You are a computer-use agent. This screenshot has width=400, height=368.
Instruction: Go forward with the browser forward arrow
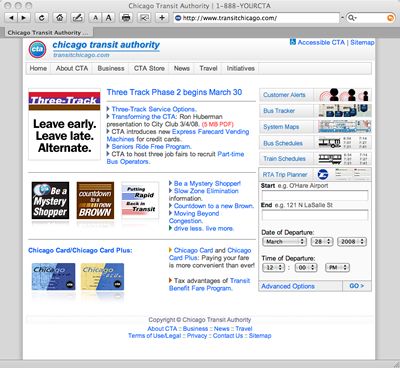(x=24, y=18)
